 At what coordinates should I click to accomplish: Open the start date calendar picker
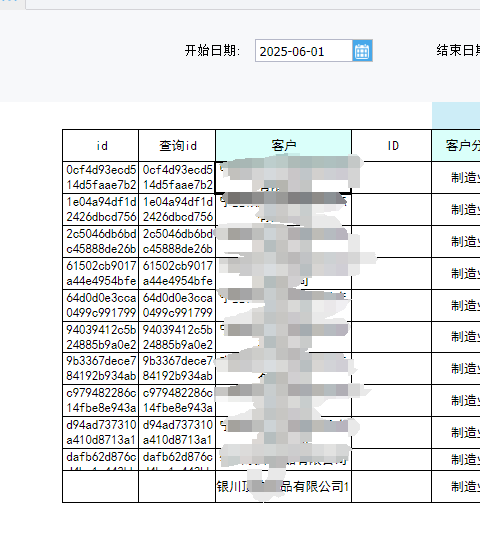click(362, 51)
